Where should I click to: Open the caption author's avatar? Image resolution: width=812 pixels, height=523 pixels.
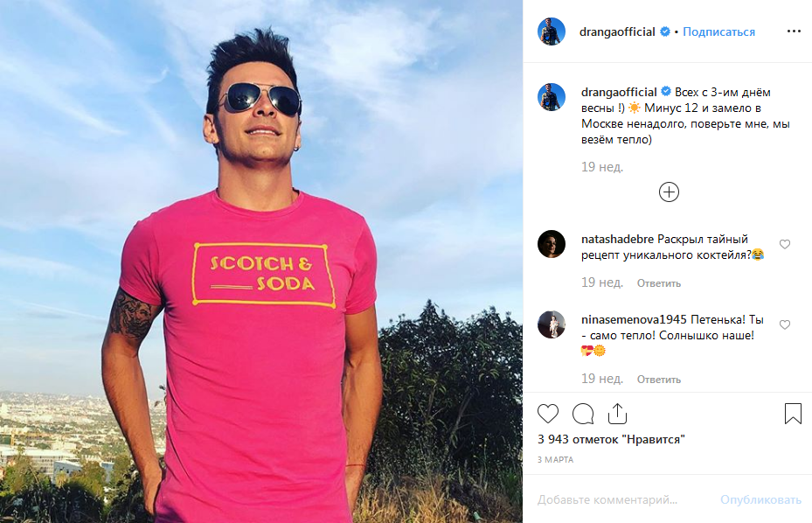[552, 97]
